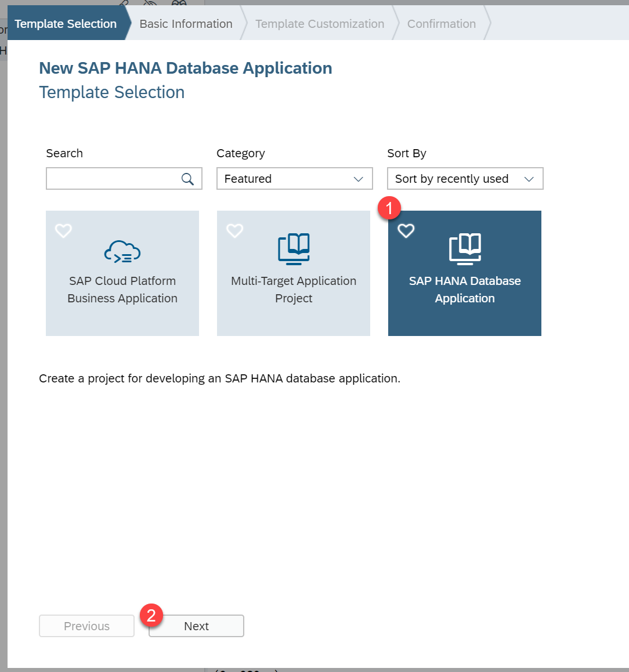Click the Next button

196,626
